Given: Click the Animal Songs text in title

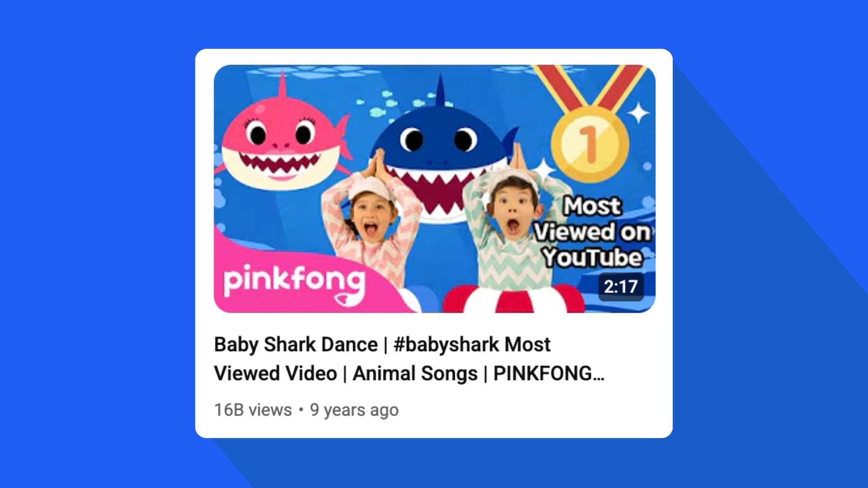Looking at the screenshot, I should point(415,374).
